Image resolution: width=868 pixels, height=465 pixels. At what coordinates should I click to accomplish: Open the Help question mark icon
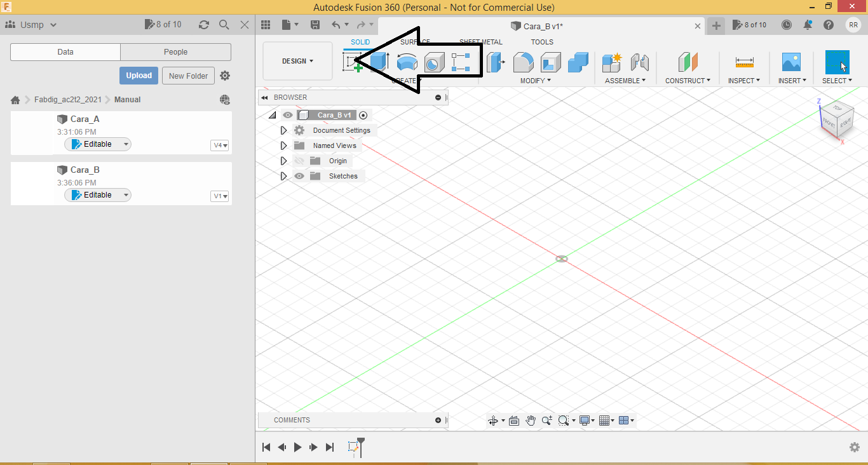[x=829, y=25]
